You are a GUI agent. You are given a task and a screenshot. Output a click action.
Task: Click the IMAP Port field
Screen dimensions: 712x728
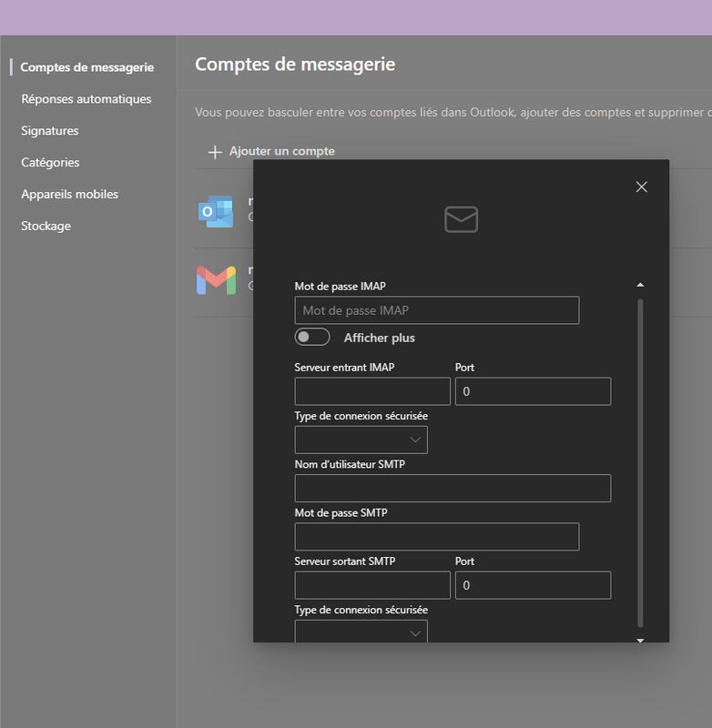coord(533,391)
